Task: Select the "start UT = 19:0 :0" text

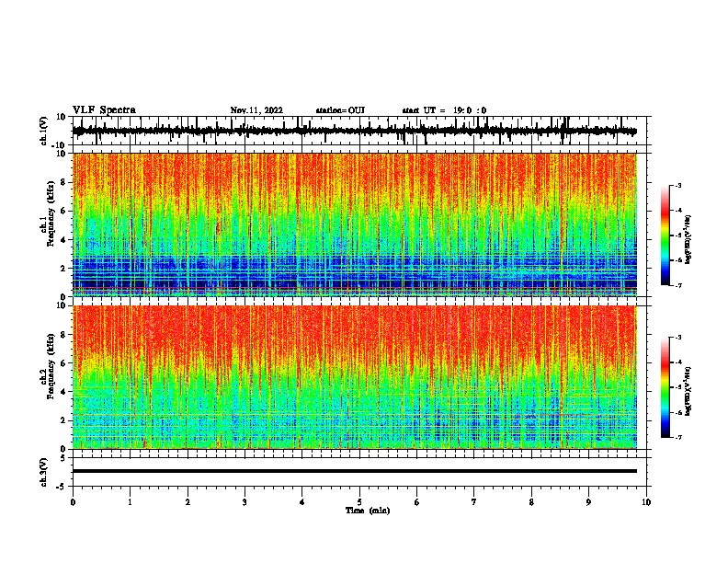Action: pos(444,110)
